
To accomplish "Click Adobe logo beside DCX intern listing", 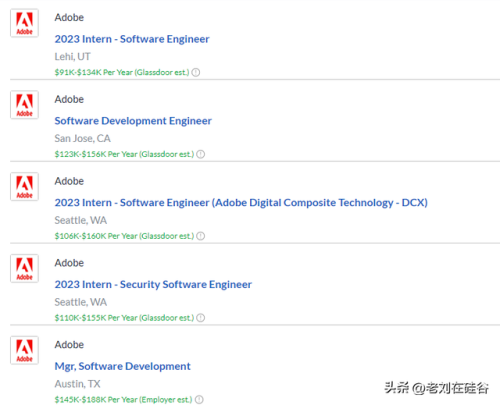I will (24, 186).
